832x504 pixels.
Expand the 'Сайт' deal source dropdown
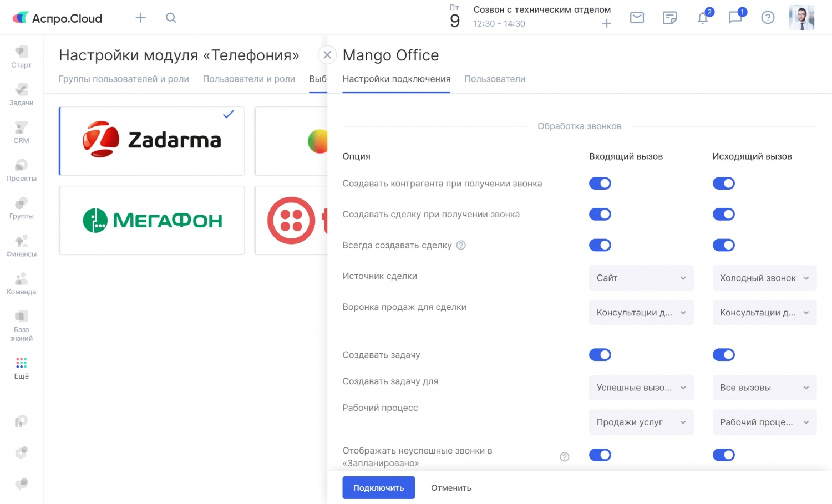coord(641,278)
